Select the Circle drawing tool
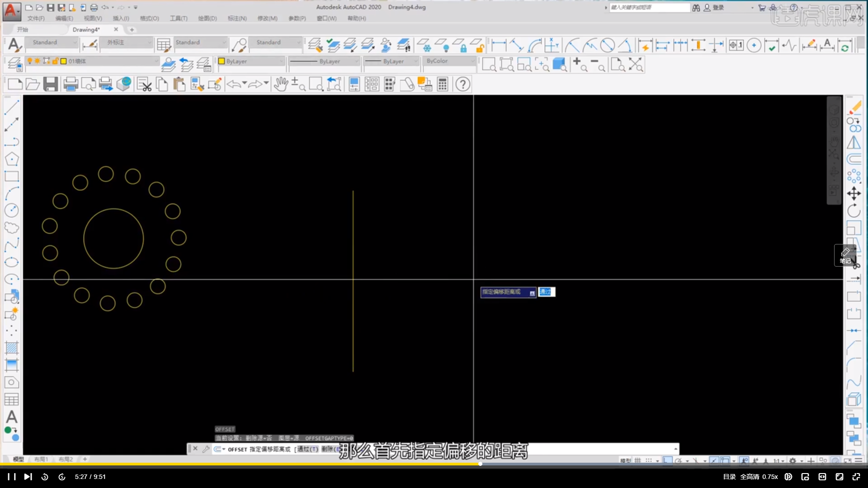The image size is (868, 488). point(12,211)
